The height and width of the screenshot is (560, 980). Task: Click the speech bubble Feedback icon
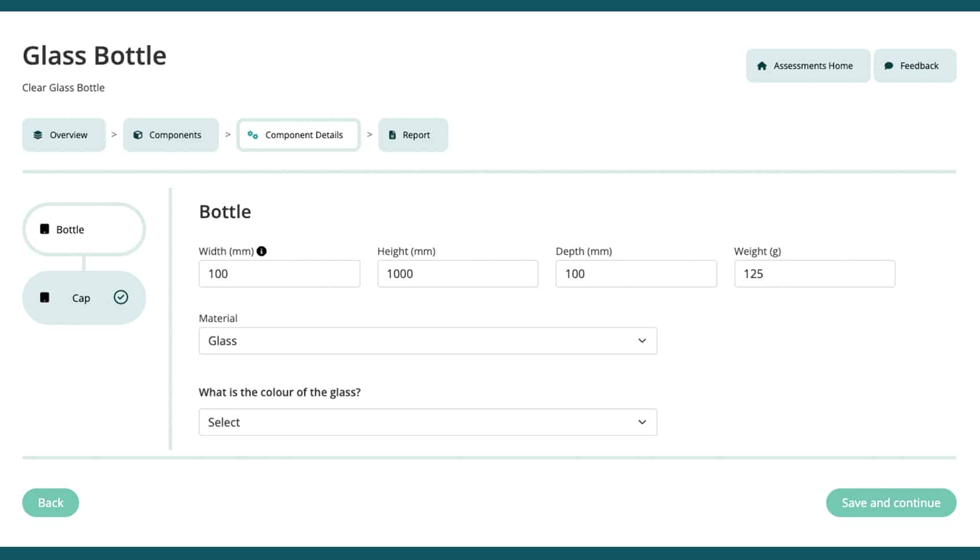(x=888, y=66)
